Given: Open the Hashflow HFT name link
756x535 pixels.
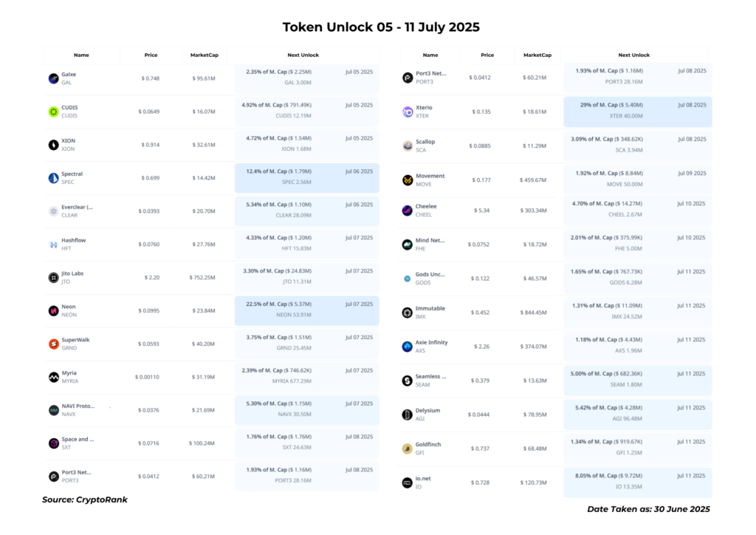Looking at the screenshot, I should (x=73, y=240).
